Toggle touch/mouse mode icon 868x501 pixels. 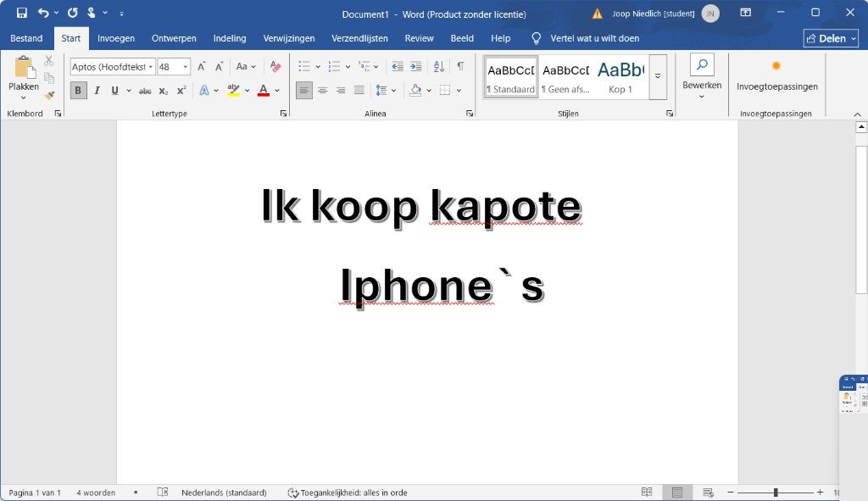coord(92,13)
